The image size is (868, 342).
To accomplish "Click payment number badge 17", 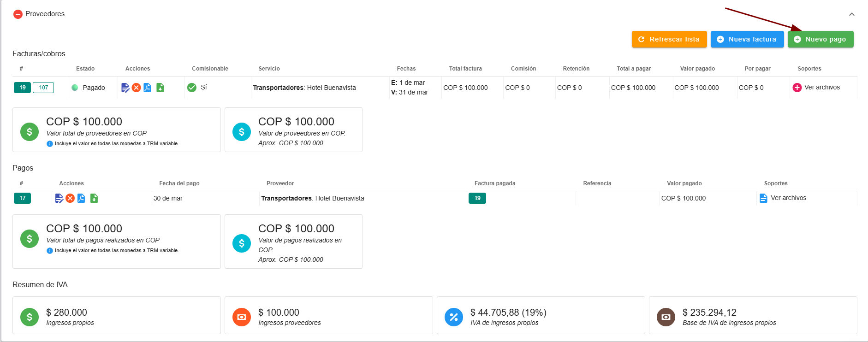I will pos(22,198).
